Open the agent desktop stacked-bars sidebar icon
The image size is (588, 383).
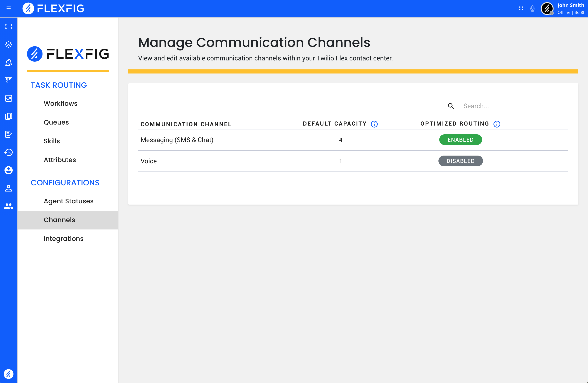click(x=9, y=26)
